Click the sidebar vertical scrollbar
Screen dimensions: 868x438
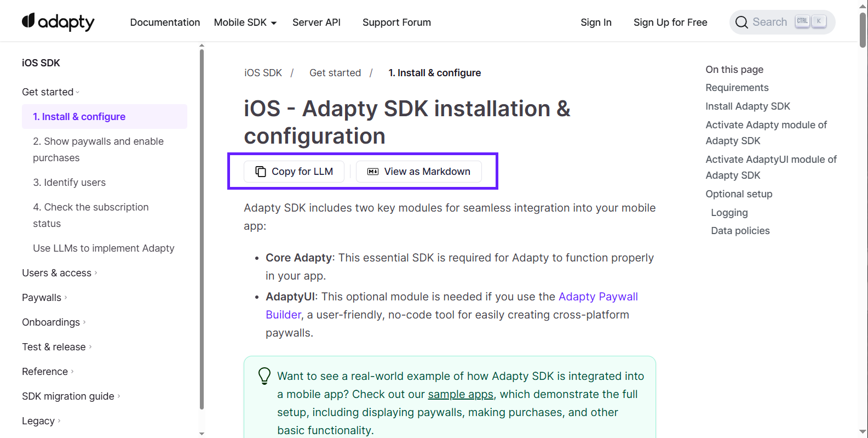(x=202, y=230)
